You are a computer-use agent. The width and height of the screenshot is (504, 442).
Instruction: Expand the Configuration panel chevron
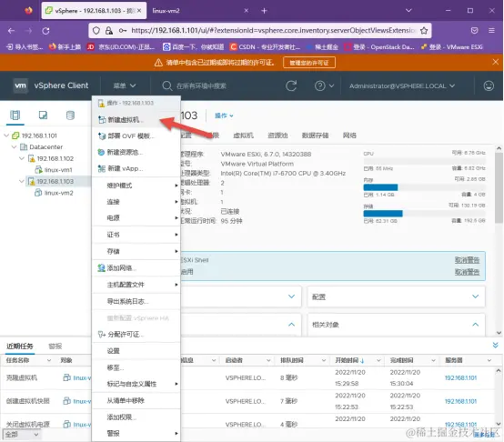pos(476,296)
